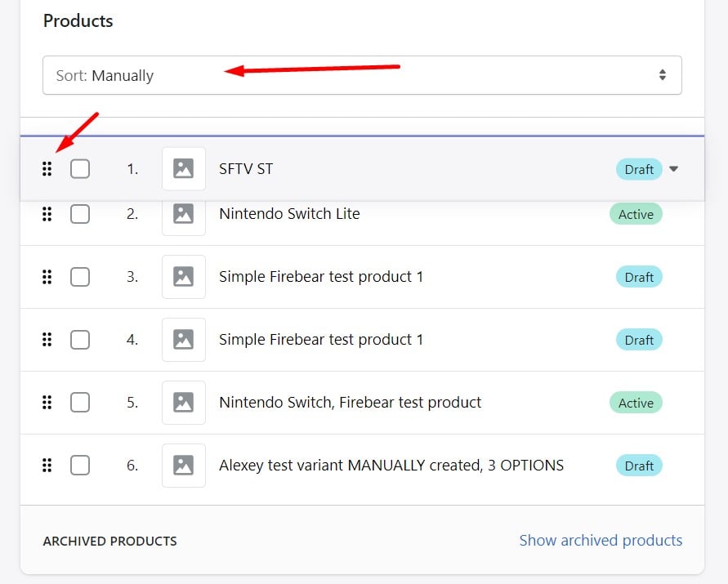Click the image icon of Nintendo Switch Firebear product
728x584 pixels.
coord(183,403)
